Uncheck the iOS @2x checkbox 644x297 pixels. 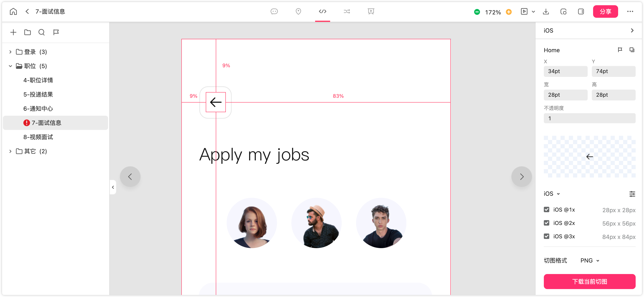click(x=547, y=223)
